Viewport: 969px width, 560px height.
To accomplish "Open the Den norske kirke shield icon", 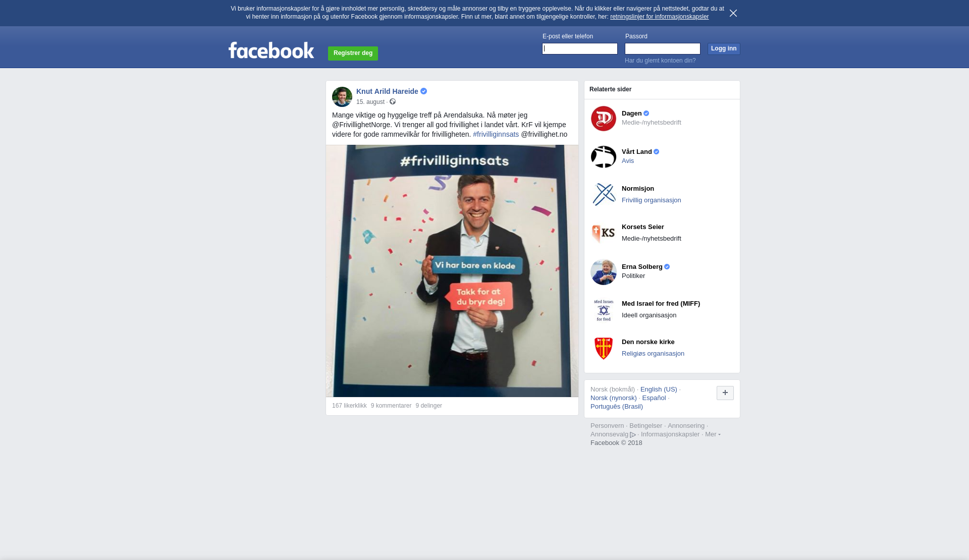I will coord(604,349).
